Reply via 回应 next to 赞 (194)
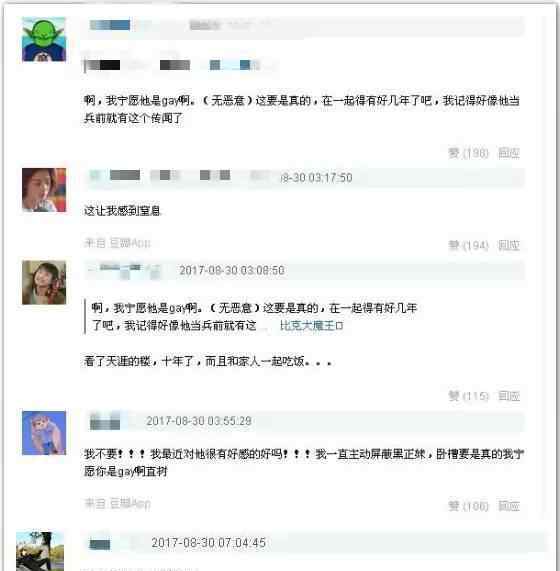Screen dimensions: 560x571 click(509, 245)
